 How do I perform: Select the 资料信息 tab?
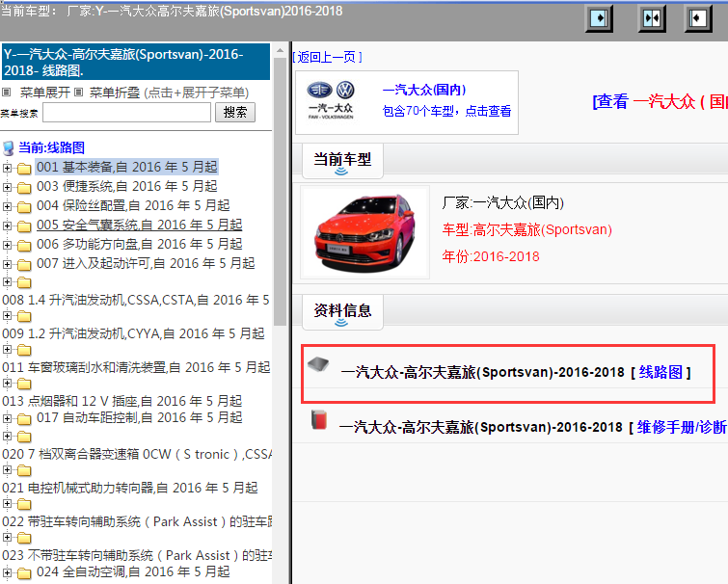tap(342, 311)
